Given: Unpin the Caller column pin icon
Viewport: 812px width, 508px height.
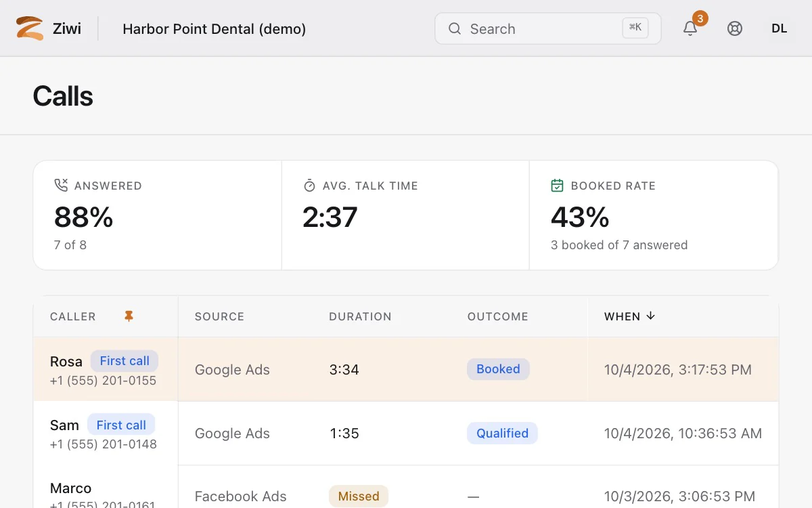Looking at the screenshot, I should (129, 316).
